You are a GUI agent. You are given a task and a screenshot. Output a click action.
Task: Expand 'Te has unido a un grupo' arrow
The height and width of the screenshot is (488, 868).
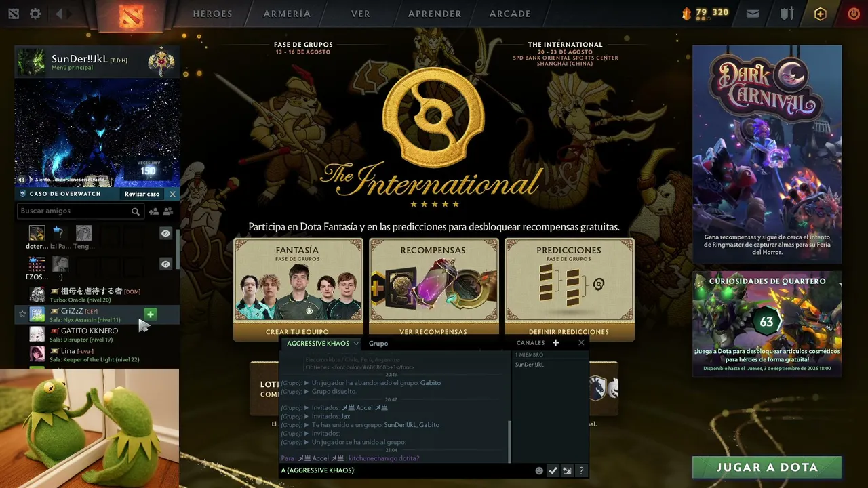[x=307, y=425]
